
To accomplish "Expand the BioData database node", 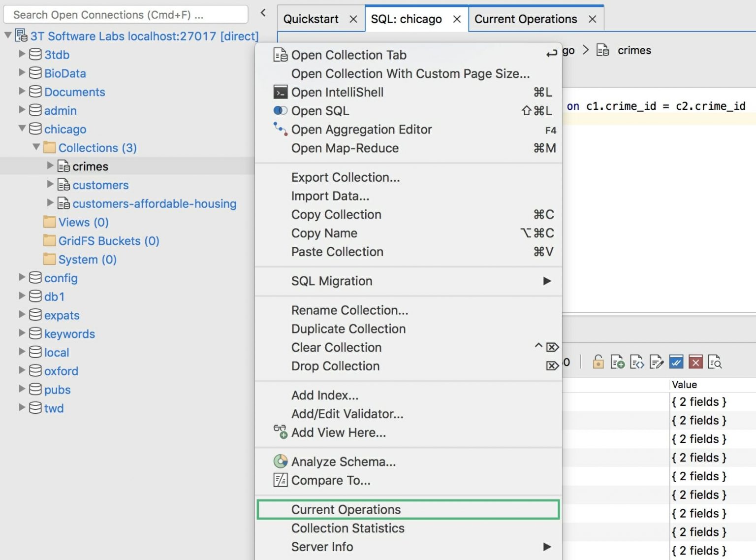I will [22, 73].
